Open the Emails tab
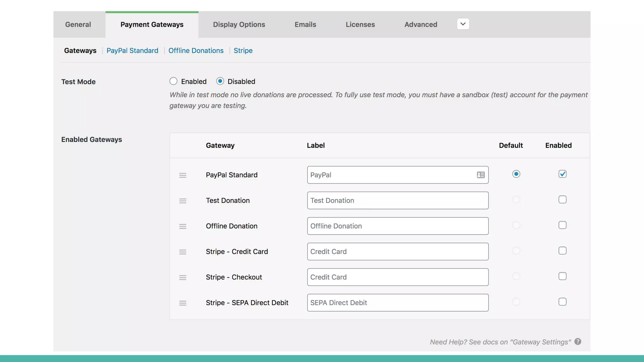 (x=305, y=25)
